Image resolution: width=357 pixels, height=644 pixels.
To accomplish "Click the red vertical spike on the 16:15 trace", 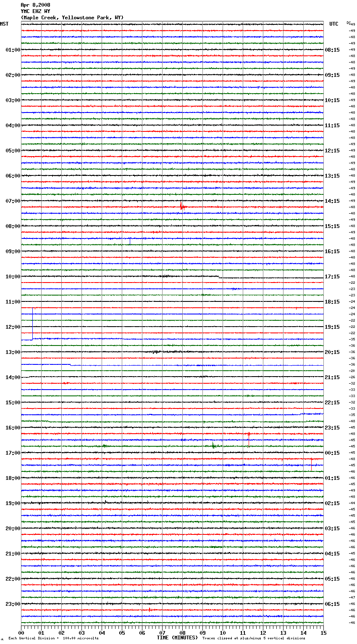I will (x=249, y=439).
